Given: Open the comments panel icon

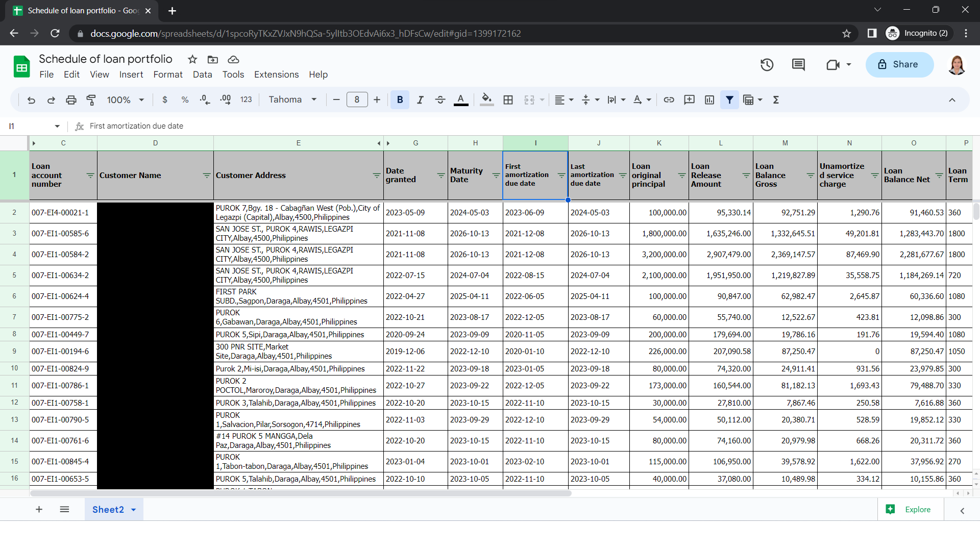Looking at the screenshot, I should 798,65.
